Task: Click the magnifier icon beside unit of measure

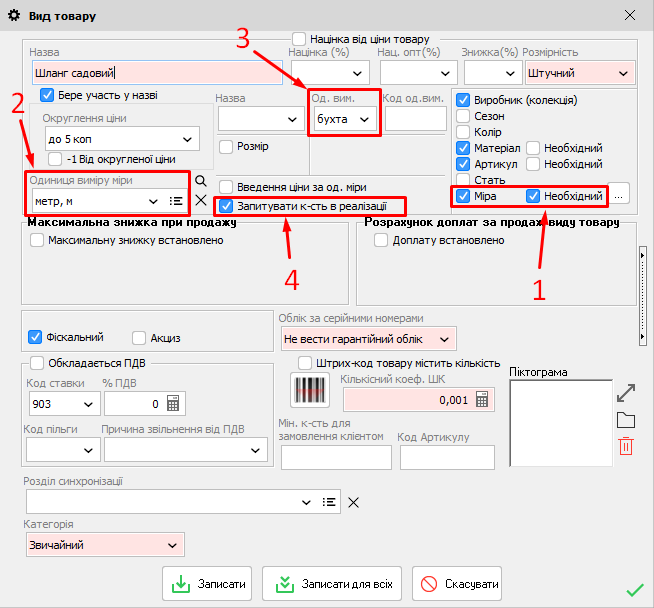Action: [x=201, y=181]
